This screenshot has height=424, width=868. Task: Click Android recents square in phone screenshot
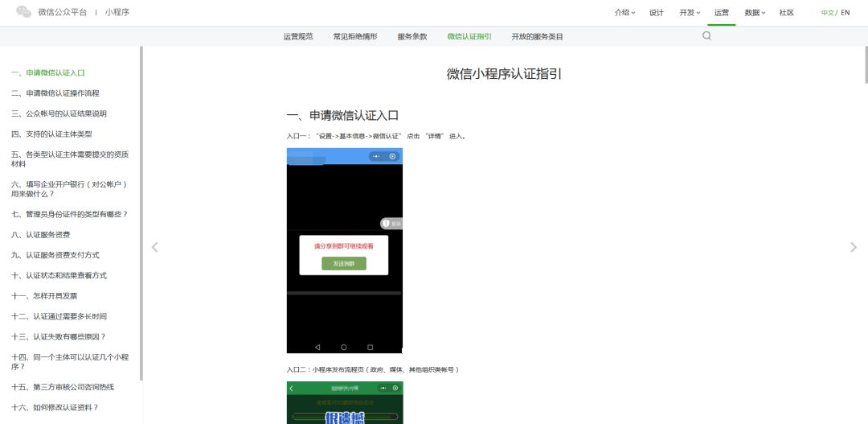click(x=371, y=347)
